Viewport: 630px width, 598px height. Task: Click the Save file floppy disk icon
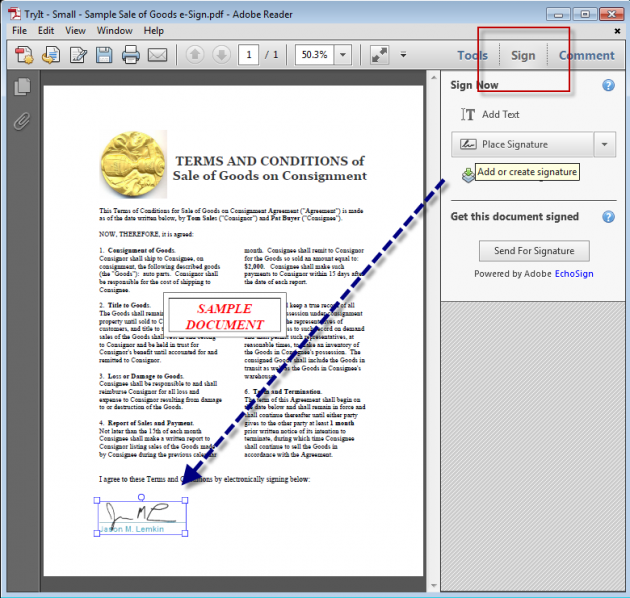103,55
